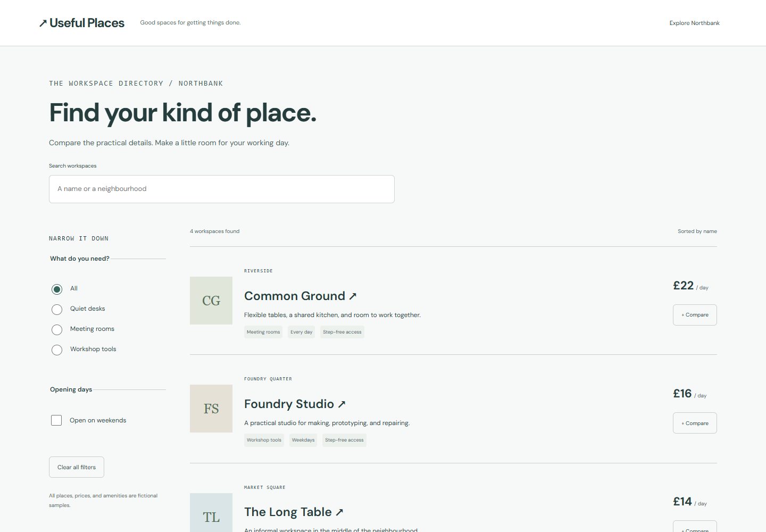
Task: Click the 4 workspaces found count
Action: tap(215, 231)
